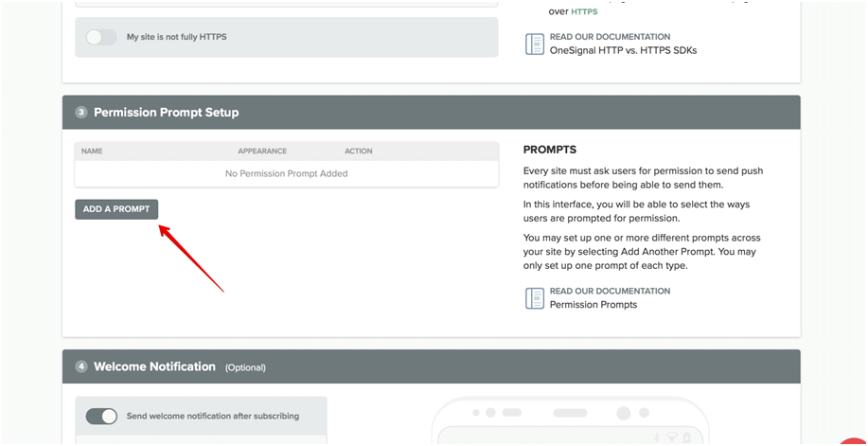Viewport: 868px width, 446px height.
Task: Click the document icon beside HTTP vs. HTTPS SDKs
Action: pyautogui.click(x=535, y=44)
